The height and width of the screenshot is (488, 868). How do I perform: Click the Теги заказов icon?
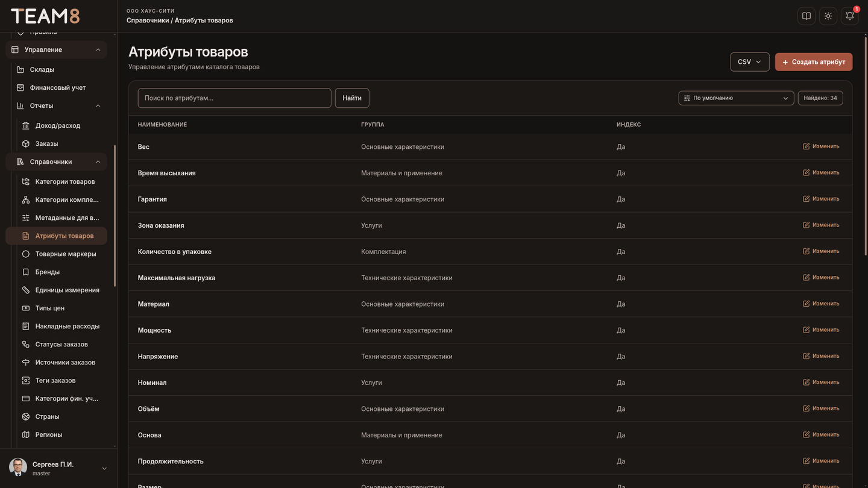pyautogui.click(x=26, y=381)
